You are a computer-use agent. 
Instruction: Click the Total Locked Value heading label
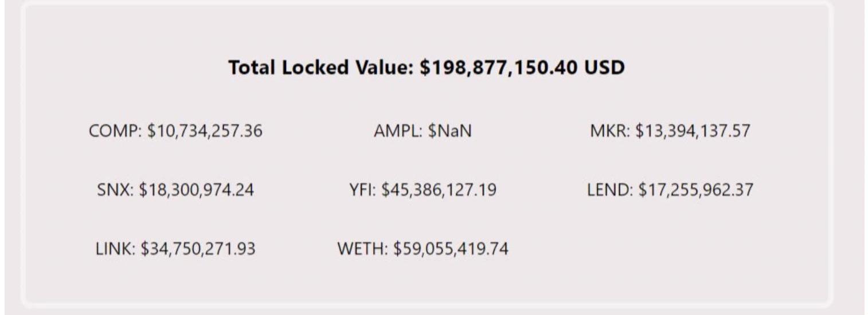(322, 68)
